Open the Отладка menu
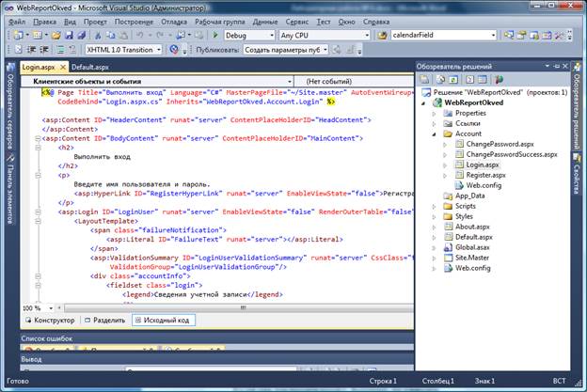This screenshot has height=392, width=587. (x=174, y=22)
